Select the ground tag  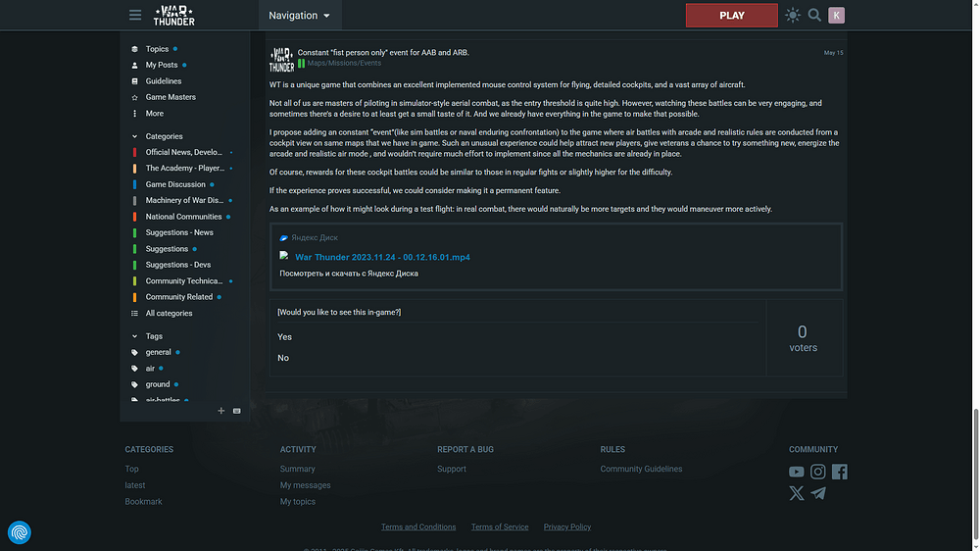tap(158, 384)
